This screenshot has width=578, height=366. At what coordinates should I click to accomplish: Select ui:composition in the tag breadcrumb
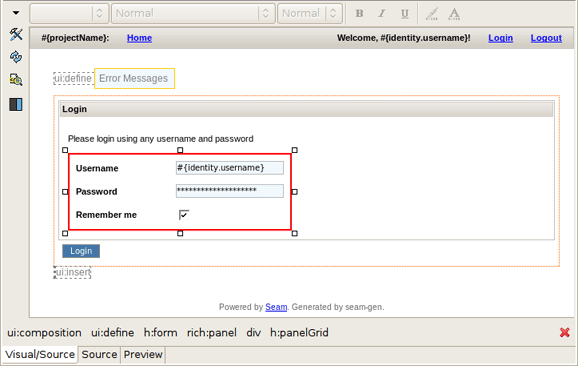click(44, 333)
